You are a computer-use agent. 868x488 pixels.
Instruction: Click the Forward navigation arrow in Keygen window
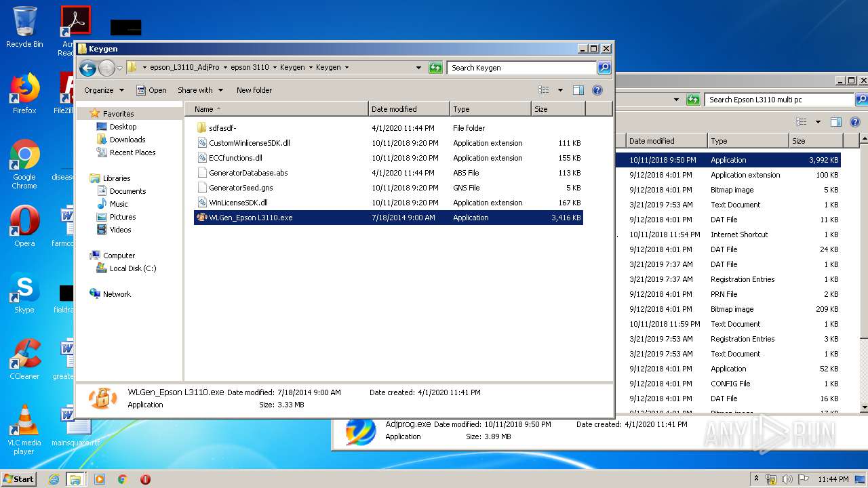click(106, 68)
